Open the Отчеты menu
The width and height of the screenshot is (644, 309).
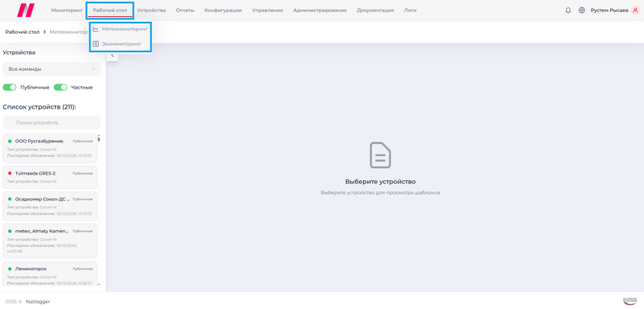click(185, 10)
